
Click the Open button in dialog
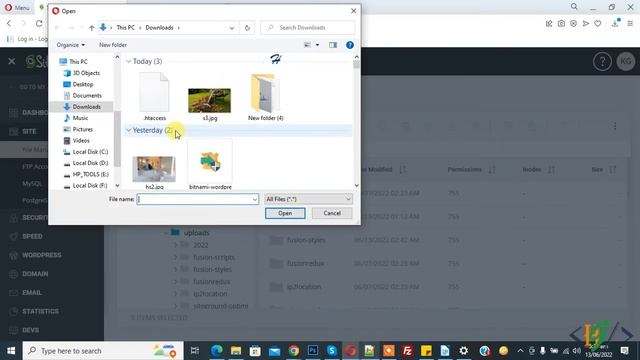pyautogui.click(x=285, y=213)
